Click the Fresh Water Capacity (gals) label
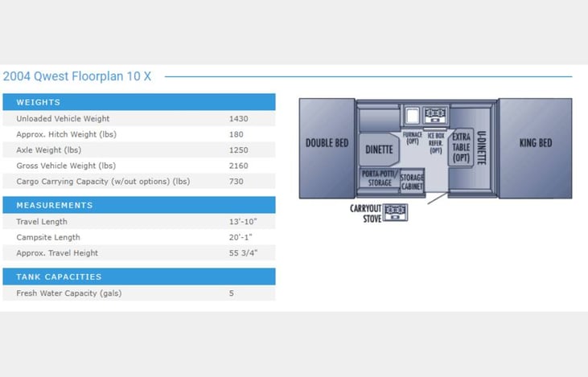Screen dimensions: 588x377 click(x=69, y=293)
